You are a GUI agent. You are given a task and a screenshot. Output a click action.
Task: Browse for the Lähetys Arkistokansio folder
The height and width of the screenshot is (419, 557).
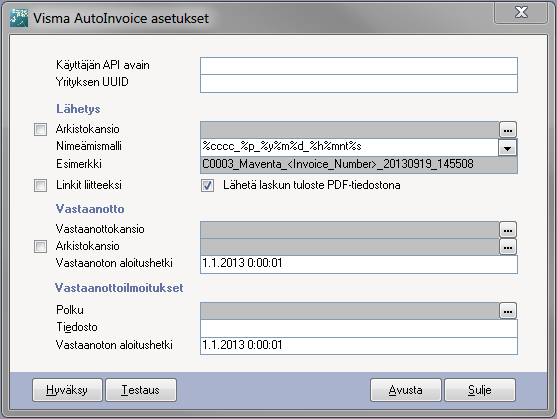click(x=508, y=130)
